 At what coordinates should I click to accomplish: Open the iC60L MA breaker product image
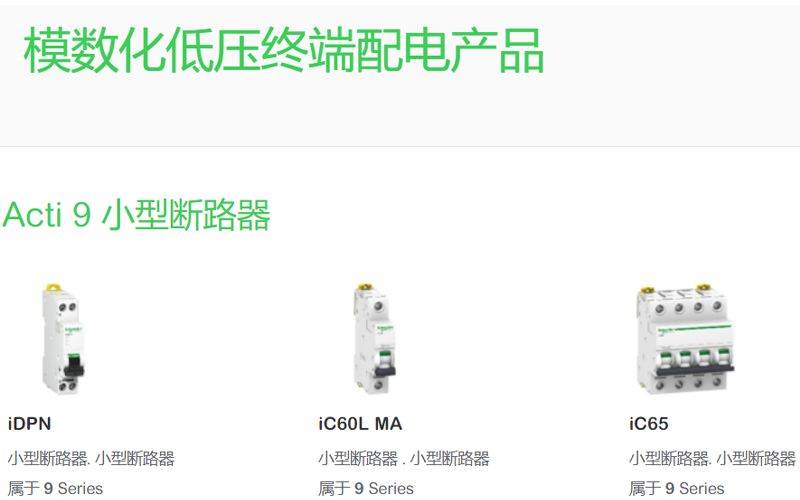[374, 339]
